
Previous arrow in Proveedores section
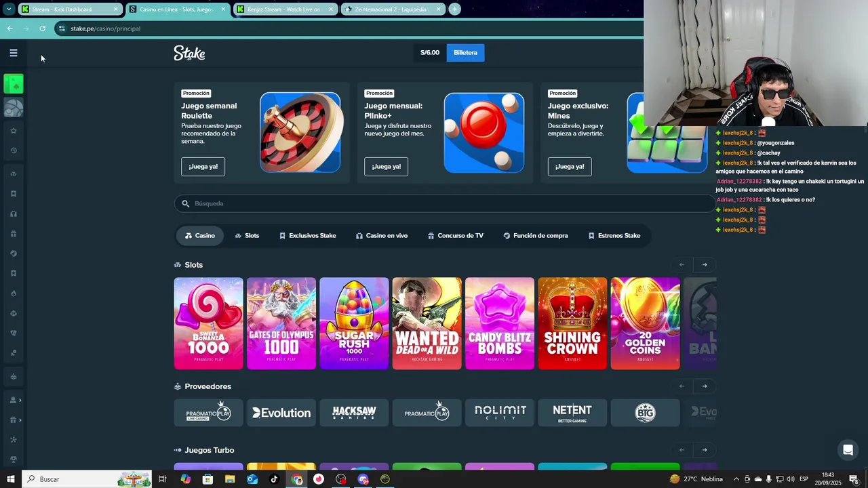(682, 386)
